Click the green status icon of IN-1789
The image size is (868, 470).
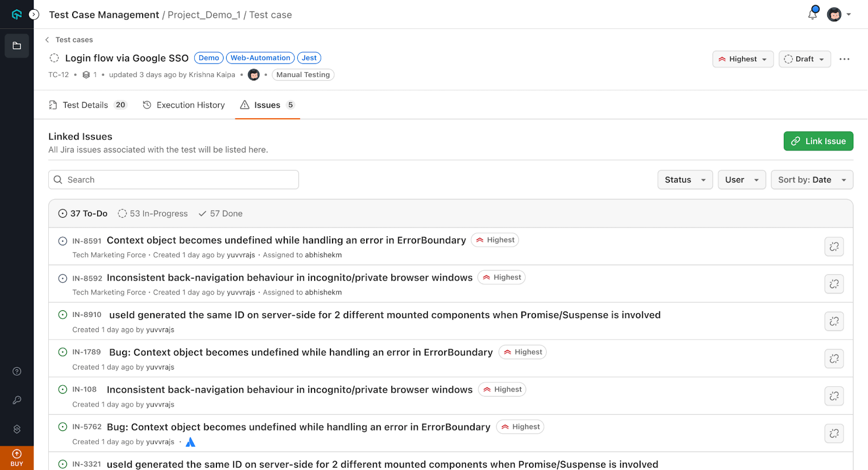click(x=63, y=352)
